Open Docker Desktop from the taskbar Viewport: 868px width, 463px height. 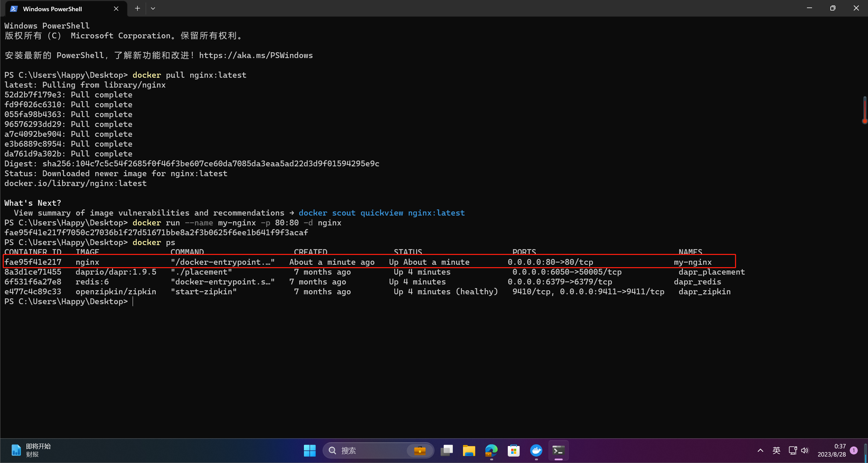(x=536, y=450)
